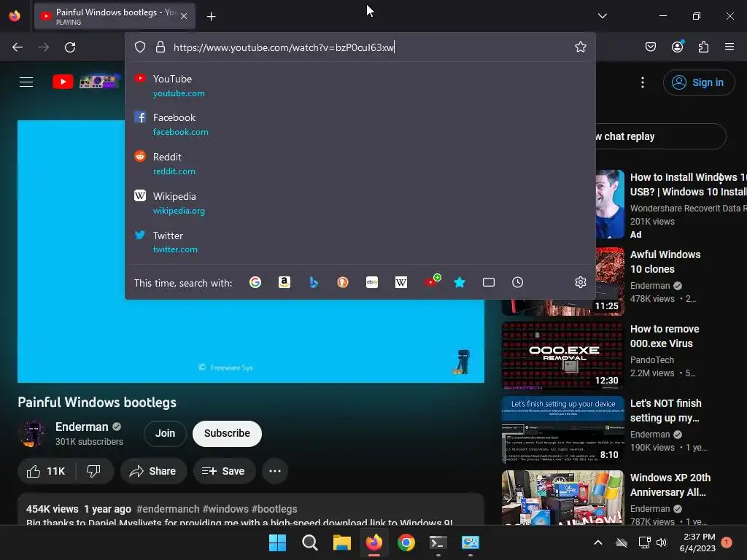
Task: Click the Sign in button
Action: 698,82
